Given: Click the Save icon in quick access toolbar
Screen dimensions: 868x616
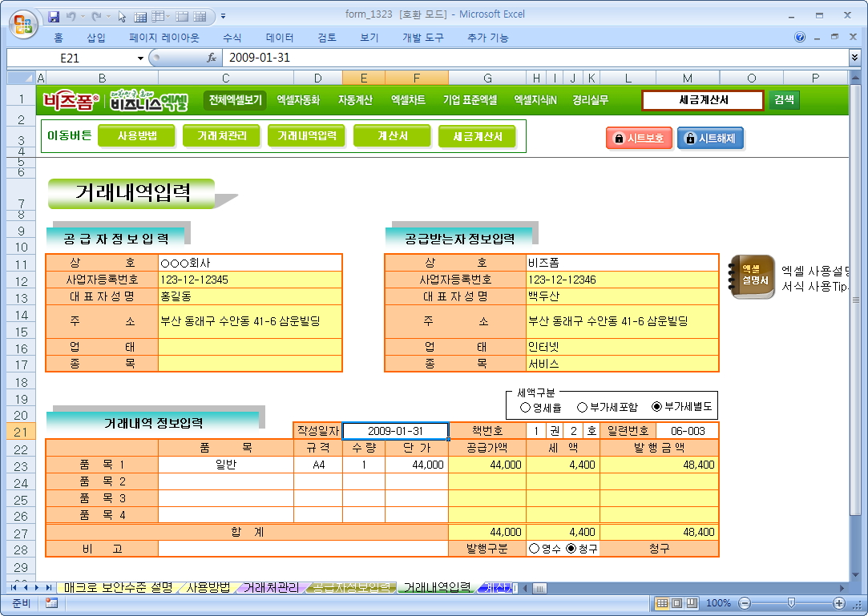Looking at the screenshot, I should 55,15.
